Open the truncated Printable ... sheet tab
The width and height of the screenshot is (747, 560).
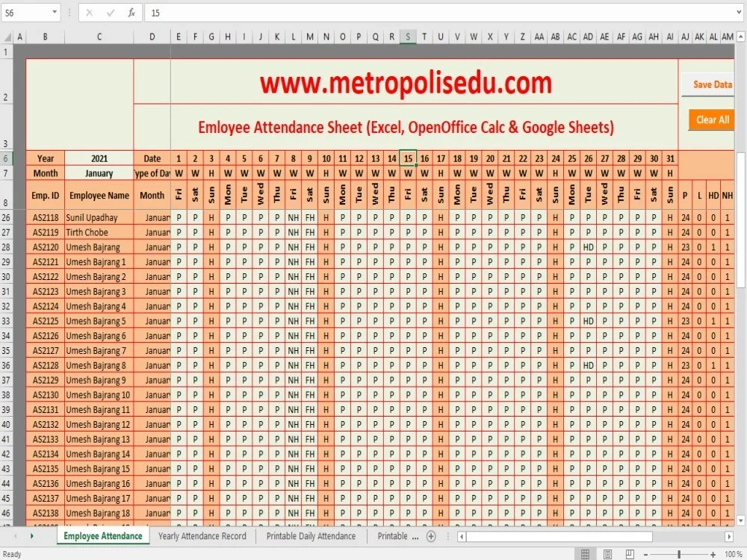click(x=398, y=536)
